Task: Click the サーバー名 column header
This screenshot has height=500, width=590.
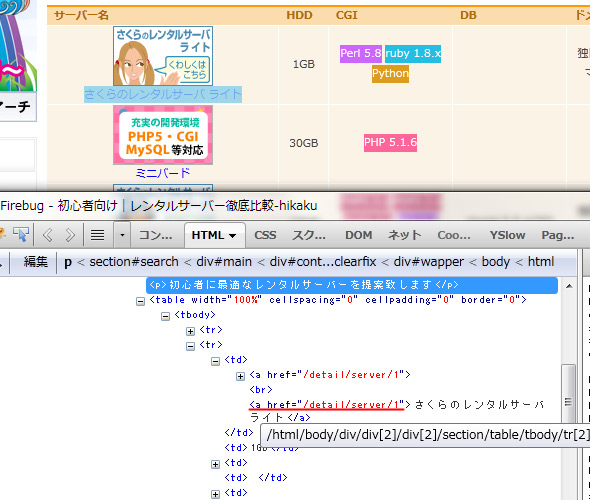Action: 81,15
